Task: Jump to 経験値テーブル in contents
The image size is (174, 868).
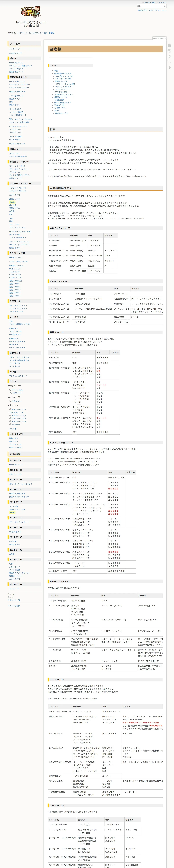Action: (61, 97)
